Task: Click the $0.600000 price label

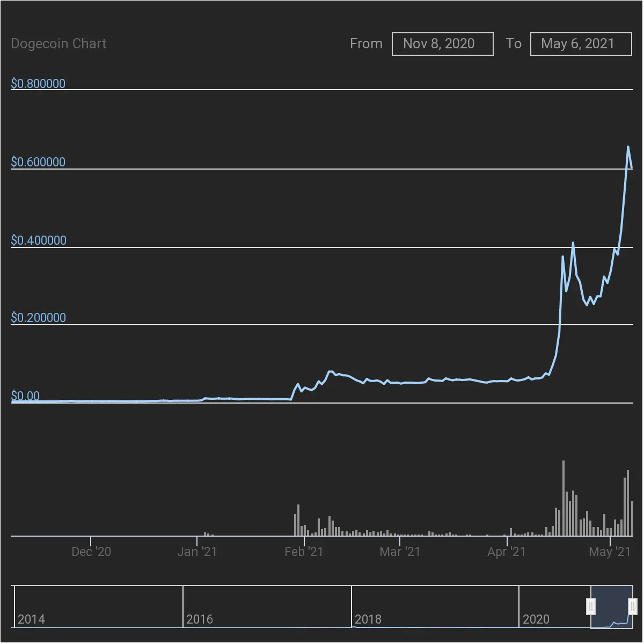Action: (38, 162)
